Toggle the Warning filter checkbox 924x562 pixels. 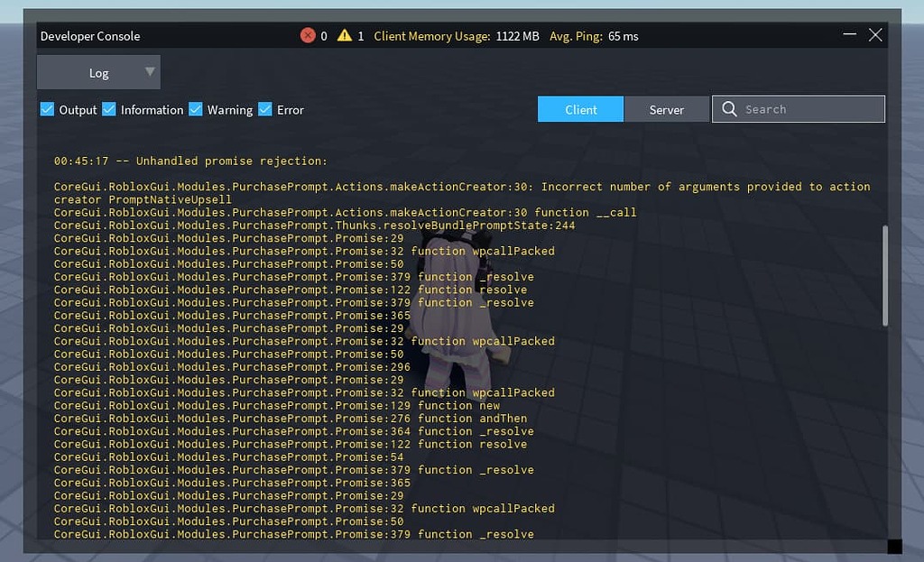195,108
